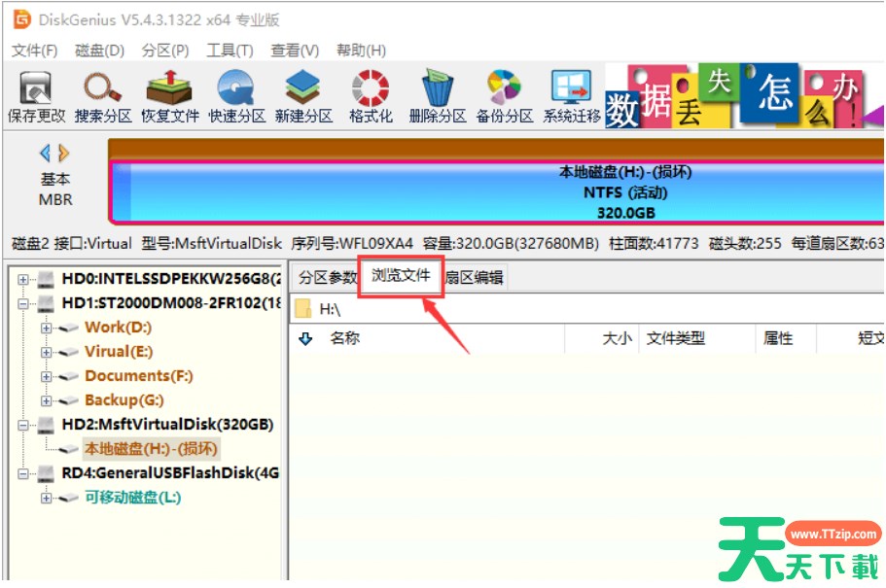Collapse the HD2:MsftVirtualDisk(320GB) node
Image resolution: width=886 pixels, height=588 pixels.
(23, 426)
